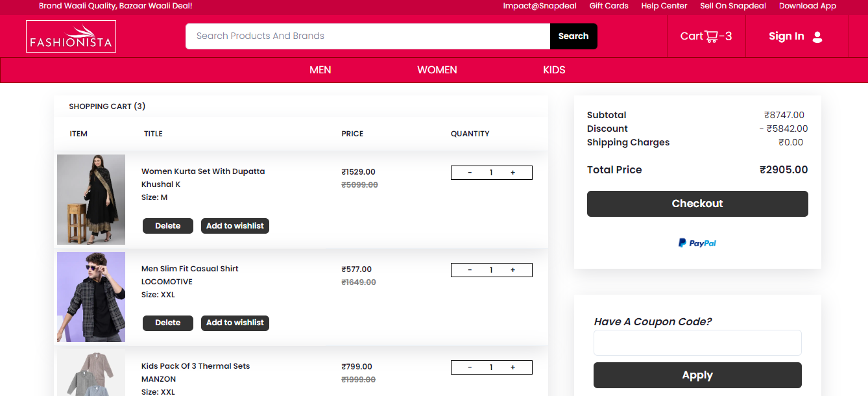Delete Women Kurta Set from cart

coord(168,226)
